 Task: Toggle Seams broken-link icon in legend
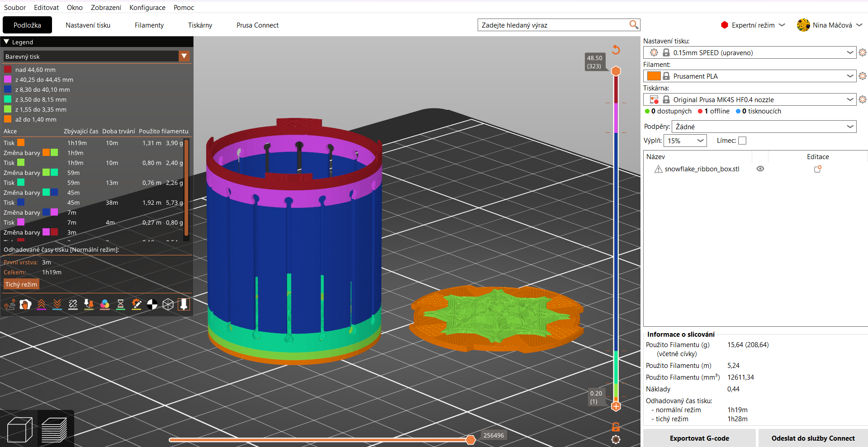73,305
